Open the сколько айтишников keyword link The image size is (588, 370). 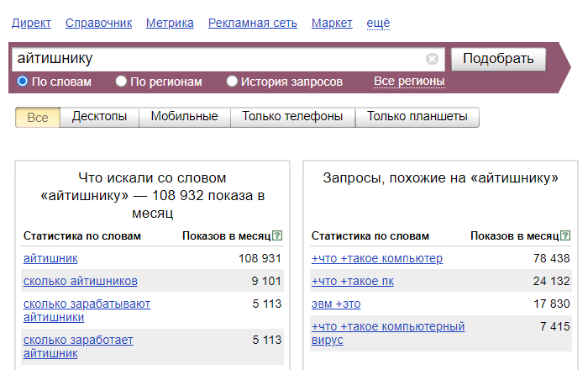(x=81, y=281)
